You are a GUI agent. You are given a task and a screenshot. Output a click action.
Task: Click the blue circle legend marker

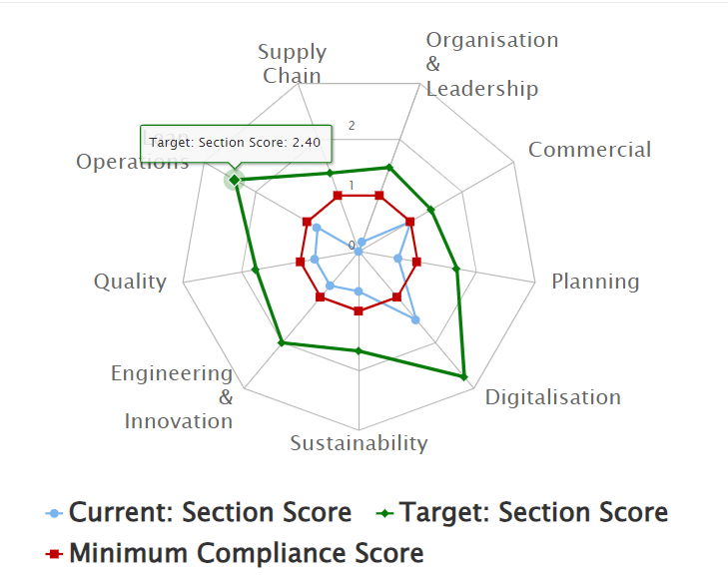[x=54, y=513]
